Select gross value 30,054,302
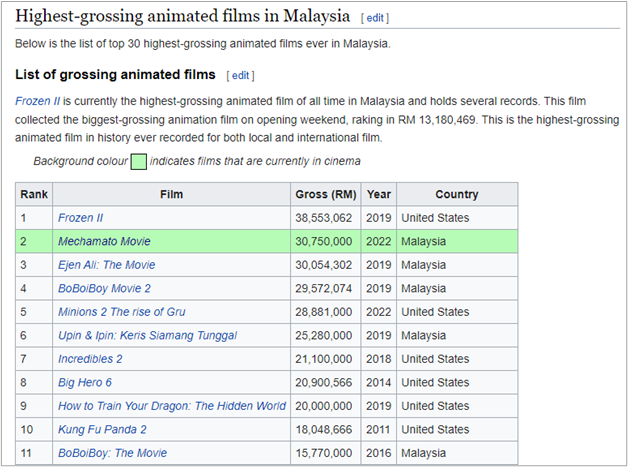The image size is (628, 467). pyautogui.click(x=324, y=265)
